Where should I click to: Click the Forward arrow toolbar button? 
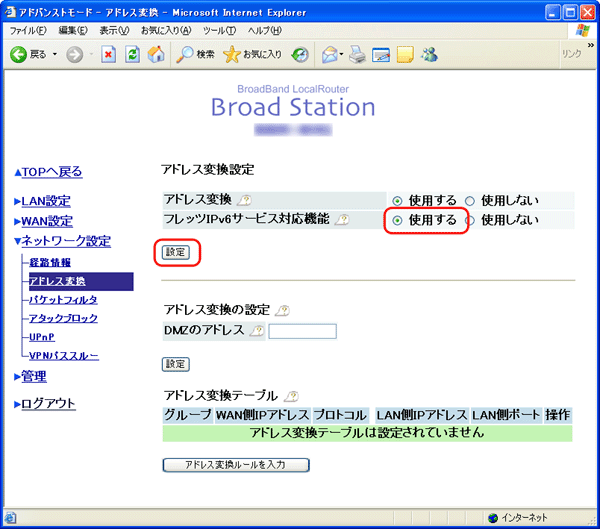75,54
